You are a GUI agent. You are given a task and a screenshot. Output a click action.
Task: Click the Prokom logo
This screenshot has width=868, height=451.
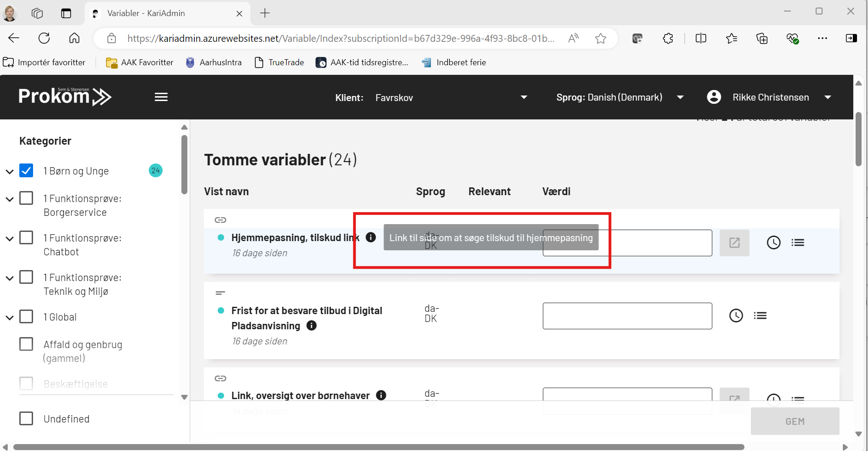click(65, 96)
